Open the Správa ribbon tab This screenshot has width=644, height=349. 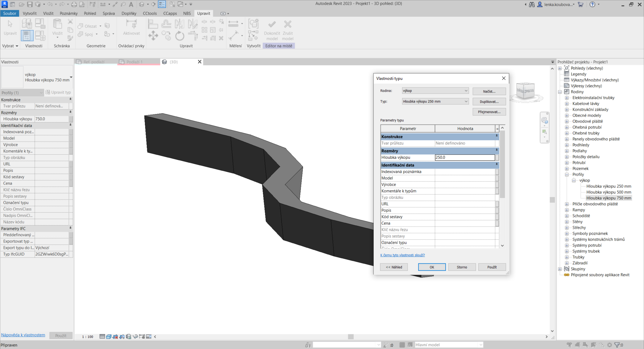click(x=108, y=13)
